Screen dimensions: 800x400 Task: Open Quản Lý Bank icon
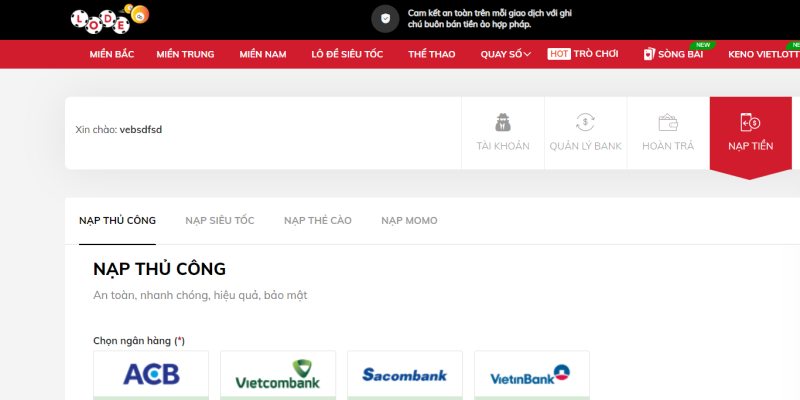point(585,123)
